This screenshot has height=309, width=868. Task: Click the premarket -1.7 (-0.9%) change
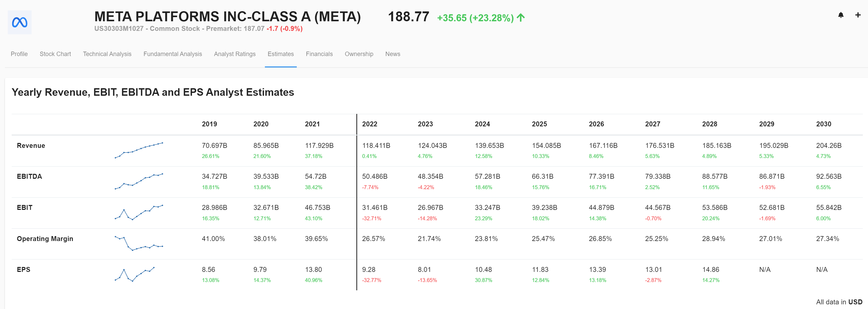[284, 29]
